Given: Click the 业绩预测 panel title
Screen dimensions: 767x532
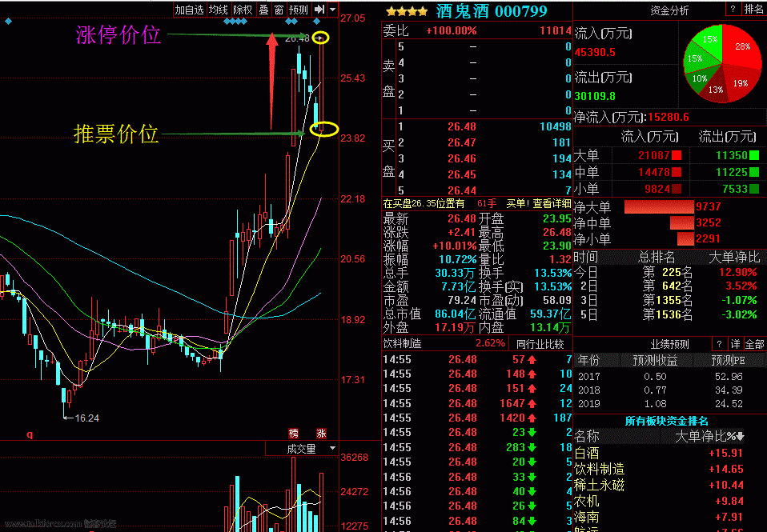Looking at the screenshot, I should point(669,344).
